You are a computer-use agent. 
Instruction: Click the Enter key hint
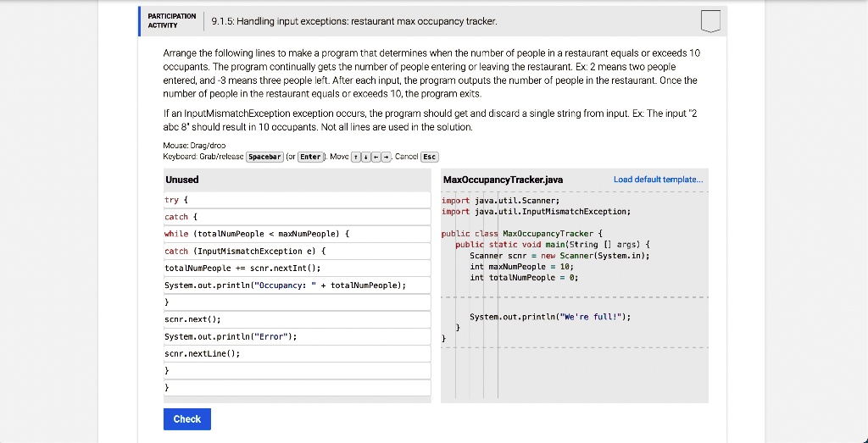pos(310,157)
